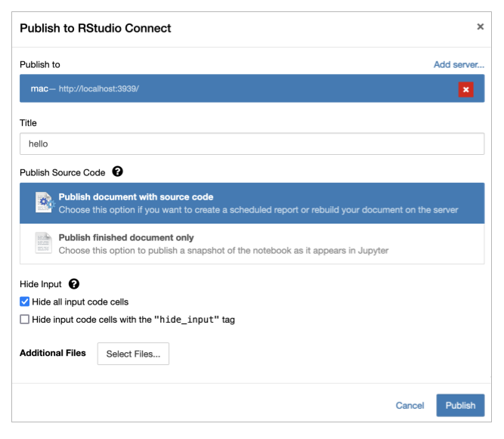Click the source code document gear icon
Viewport: 504px width, 439px height.
pos(45,202)
